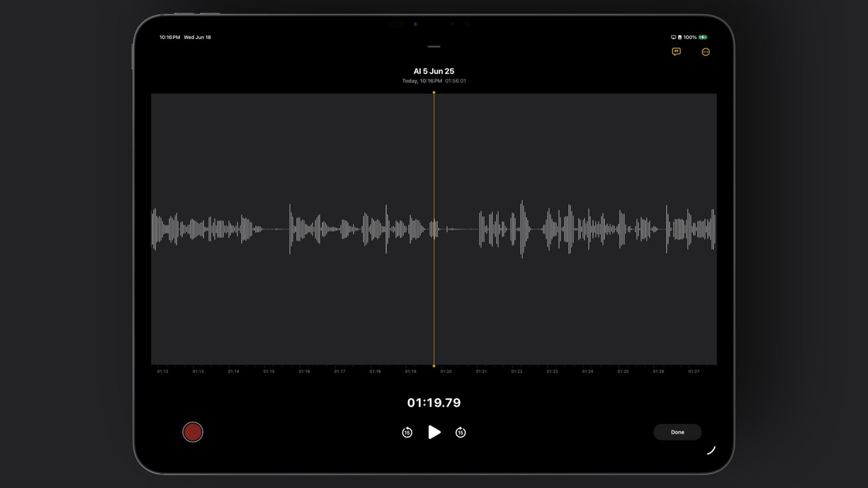Click the 01:16 timeline mark
868x488 pixels.
pos(304,372)
